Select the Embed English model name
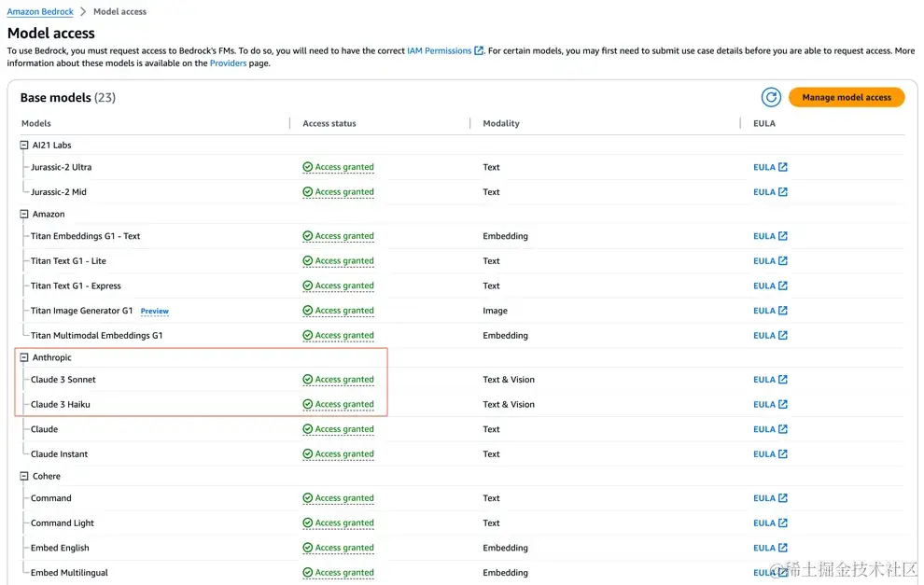Image resolution: width=924 pixels, height=585 pixels. click(x=60, y=548)
